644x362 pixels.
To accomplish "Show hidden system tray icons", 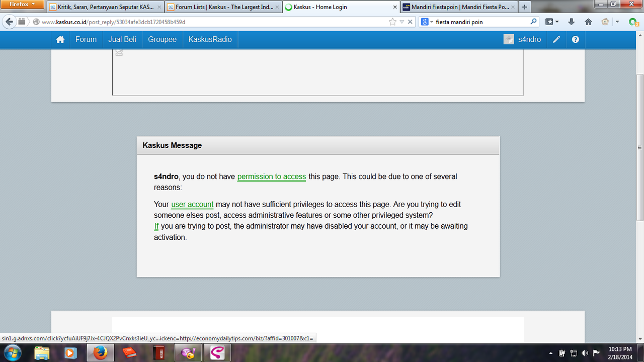I will 550,353.
